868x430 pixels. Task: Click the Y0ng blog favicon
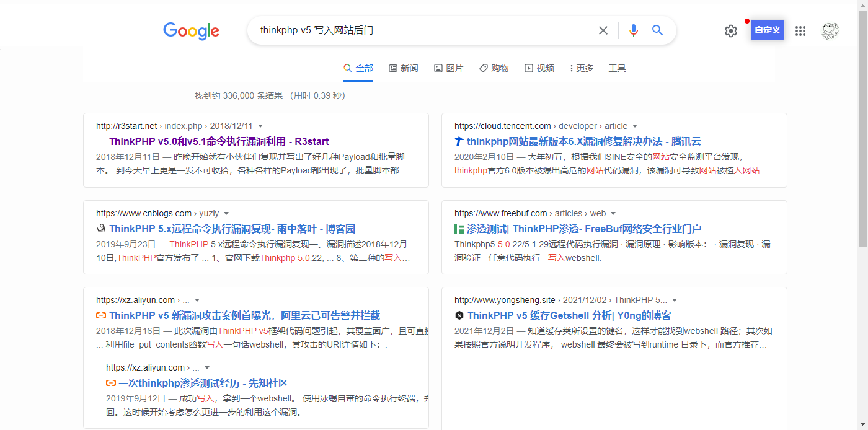(x=459, y=315)
